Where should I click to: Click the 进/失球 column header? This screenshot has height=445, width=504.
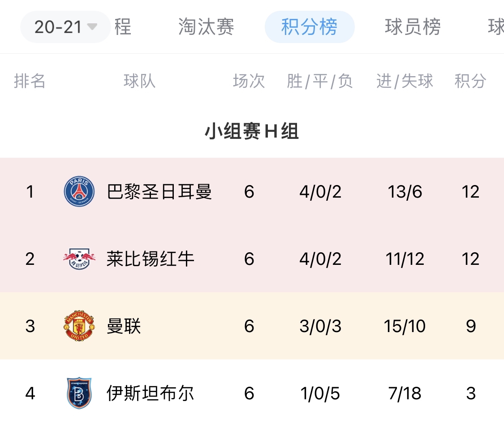(405, 81)
